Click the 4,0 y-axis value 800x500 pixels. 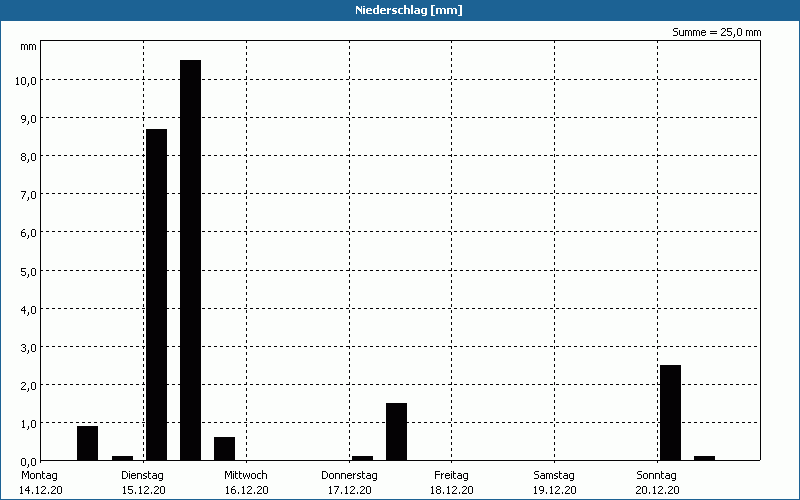[28, 309]
